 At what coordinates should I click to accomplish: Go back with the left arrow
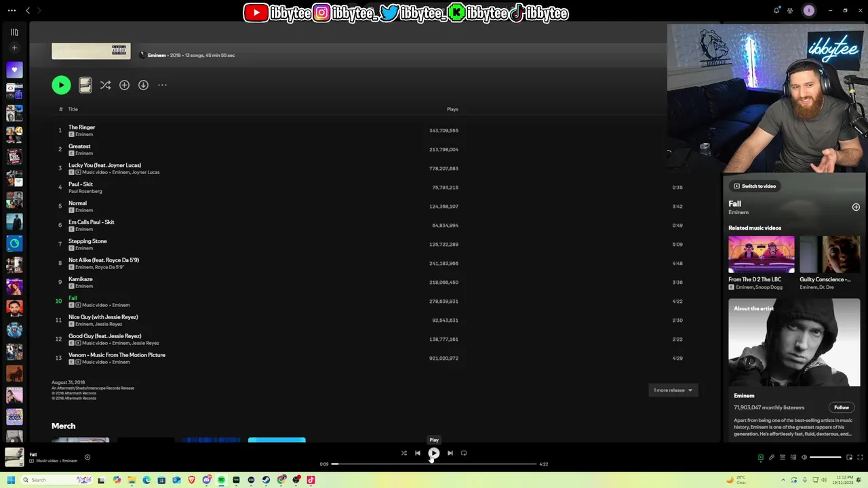28,10
